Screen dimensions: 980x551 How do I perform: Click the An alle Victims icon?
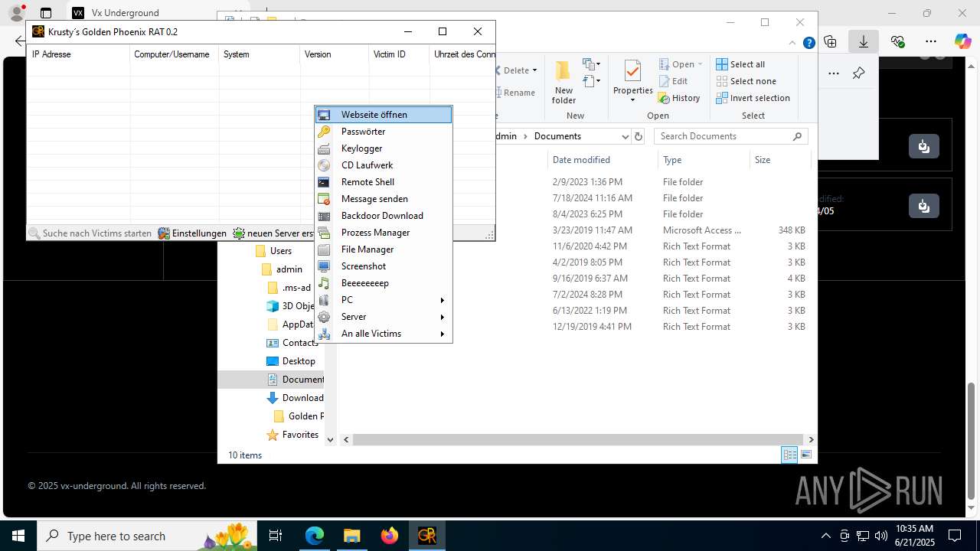tap(324, 334)
